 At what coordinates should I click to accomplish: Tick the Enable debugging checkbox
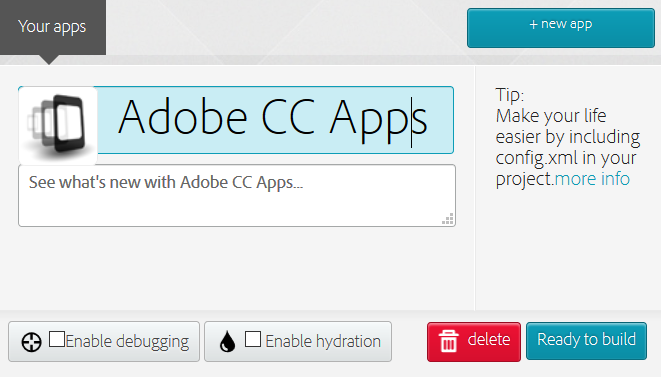click(x=57, y=339)
